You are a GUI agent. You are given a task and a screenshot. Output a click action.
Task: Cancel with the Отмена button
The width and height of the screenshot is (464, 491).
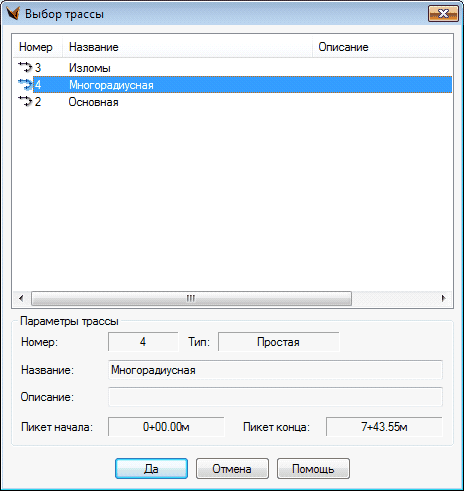pos(232,469)
